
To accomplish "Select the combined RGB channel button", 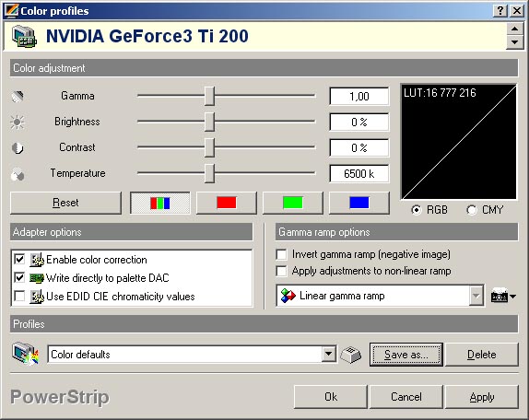I will click(160, 203).
